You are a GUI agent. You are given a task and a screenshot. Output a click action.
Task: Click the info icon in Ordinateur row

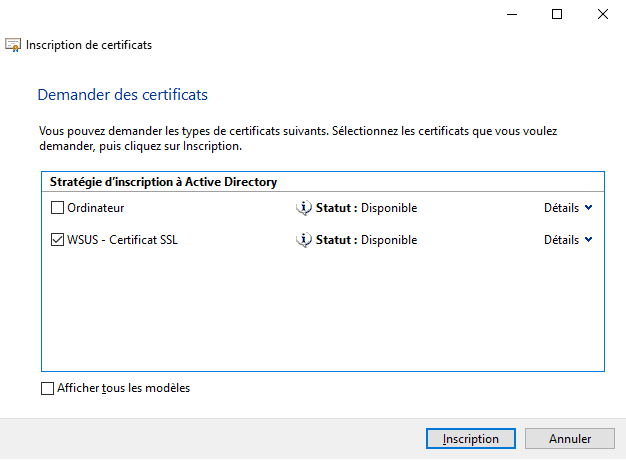click(304, 208)
